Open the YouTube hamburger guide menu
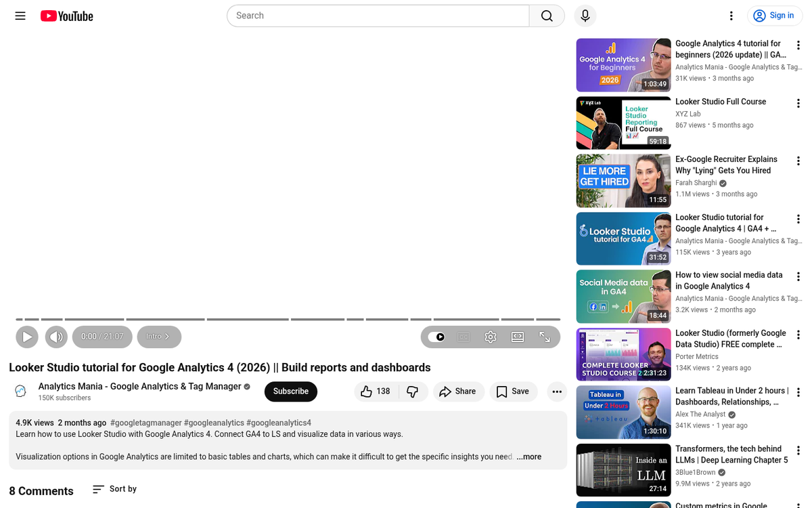This screenshot has height=508, width=812. 20,16
